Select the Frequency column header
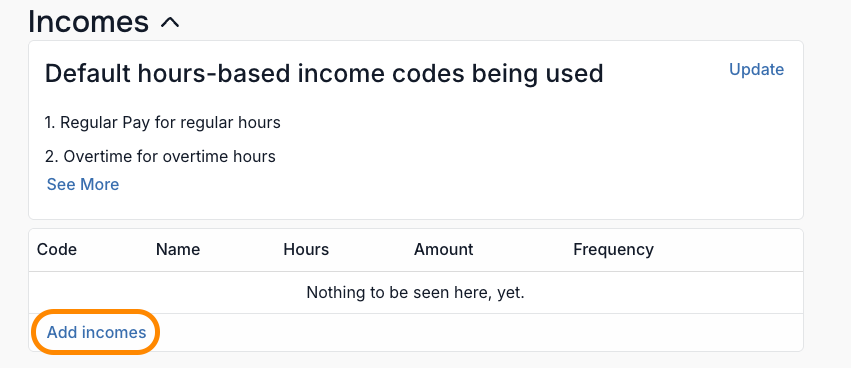 [613, 250]
